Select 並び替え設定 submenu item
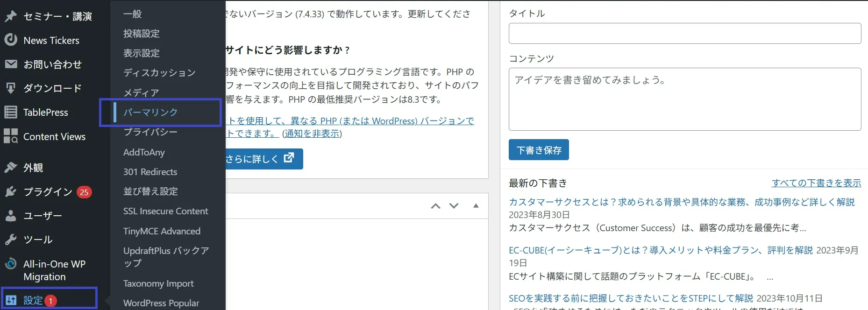868x310 pixels. [150, 191]
